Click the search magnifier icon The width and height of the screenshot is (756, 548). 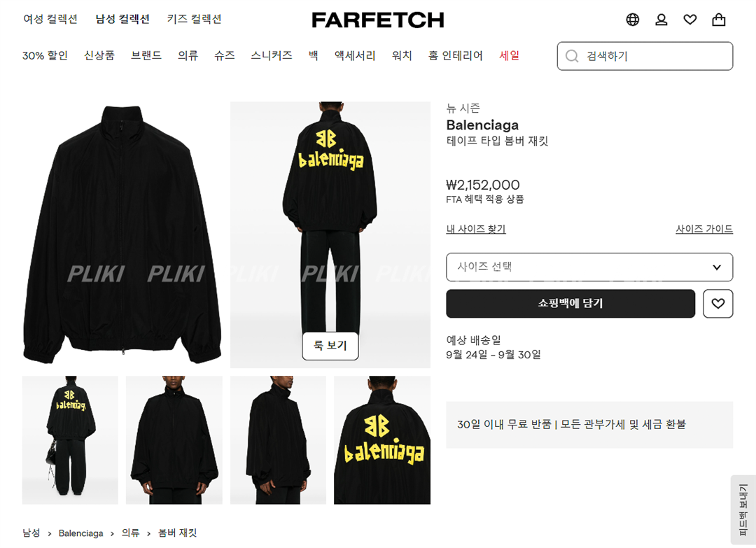pos(572,56)
